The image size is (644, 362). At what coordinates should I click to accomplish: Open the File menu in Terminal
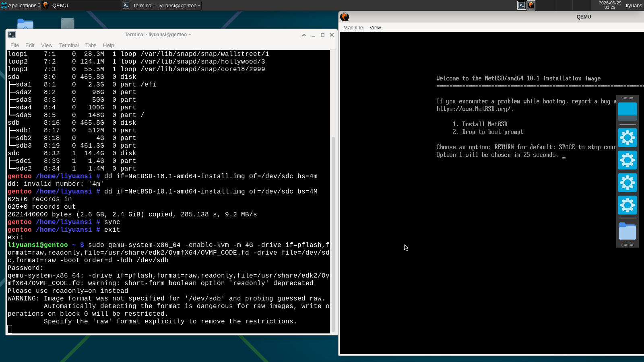click(14, 45)
